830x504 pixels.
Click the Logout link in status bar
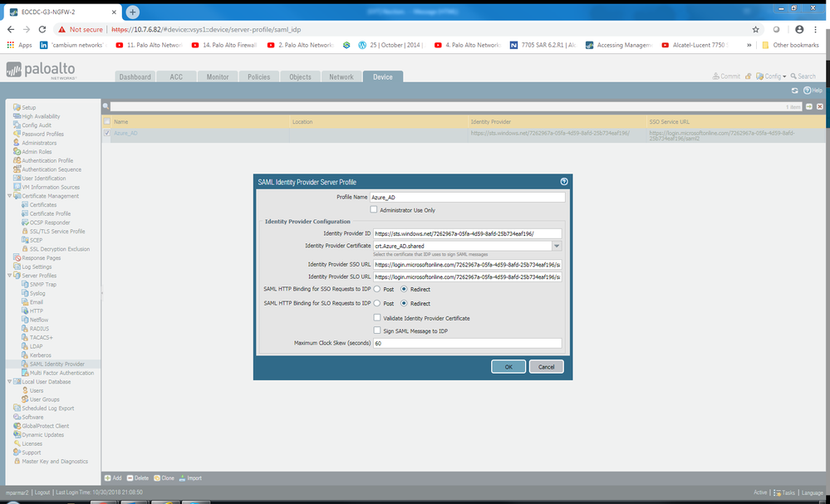click(x=42, y=492)
